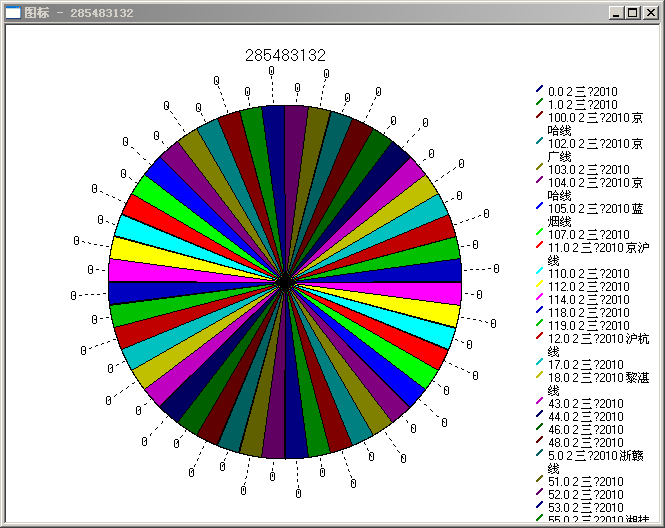Click the dark red marker for legend 100.0
This screenshot has height=528, width=665.
540,116
